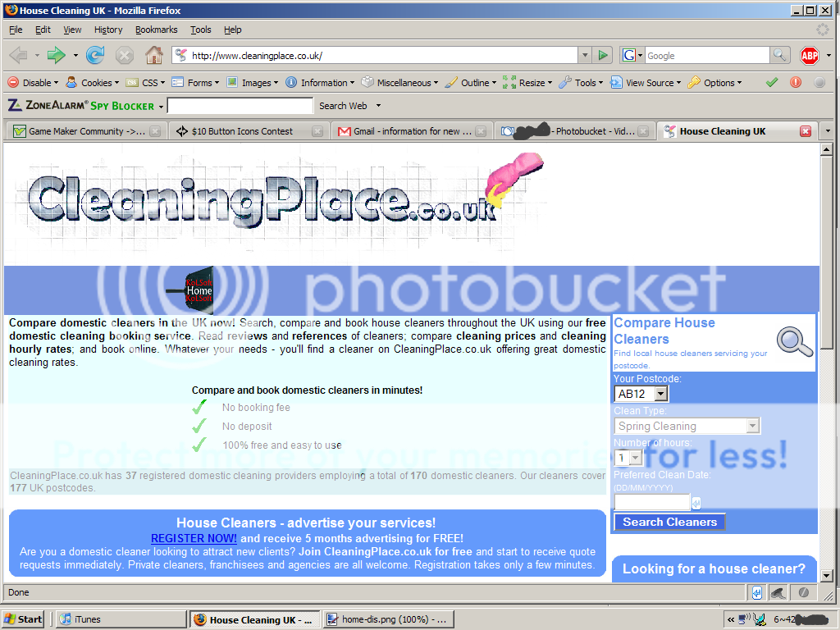Open the File menu

[16, 30]
